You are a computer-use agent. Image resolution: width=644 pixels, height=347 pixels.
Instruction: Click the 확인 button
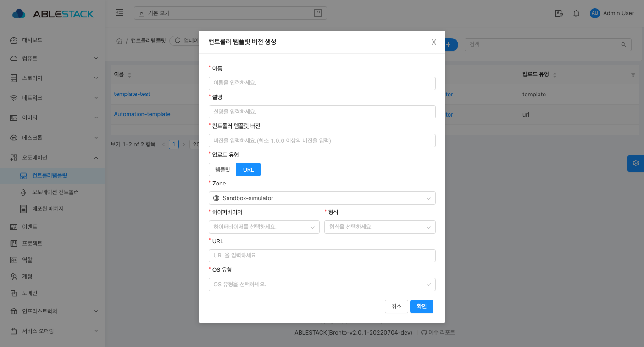422,307
